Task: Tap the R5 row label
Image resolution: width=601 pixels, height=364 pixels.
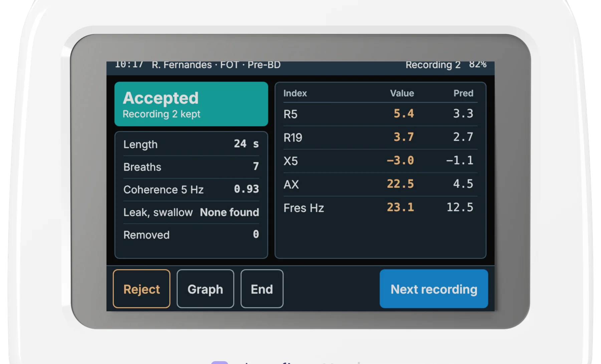Action: pyautogui.click(x=290, y=114)
